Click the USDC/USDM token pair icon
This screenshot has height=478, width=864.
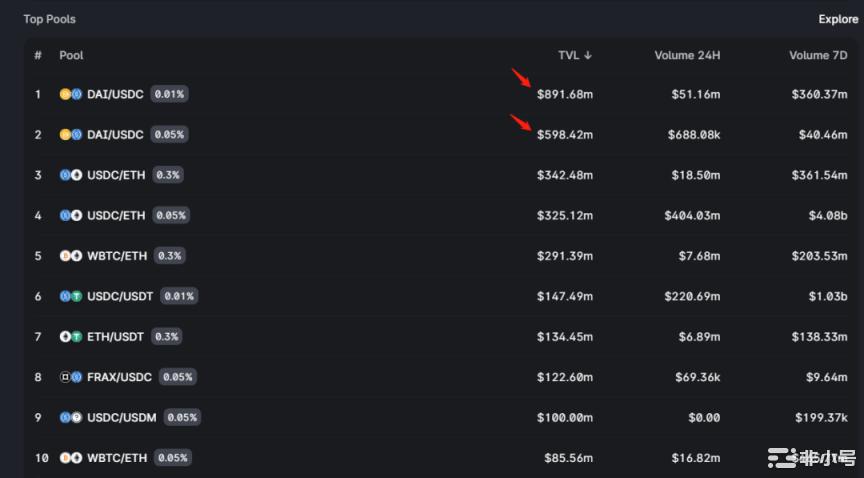70,417
